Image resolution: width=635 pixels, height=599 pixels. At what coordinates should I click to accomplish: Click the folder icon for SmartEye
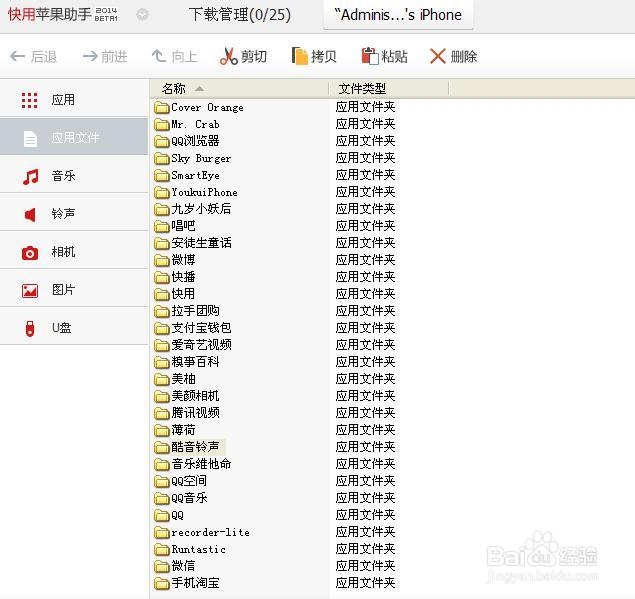(x=162, y=176)
